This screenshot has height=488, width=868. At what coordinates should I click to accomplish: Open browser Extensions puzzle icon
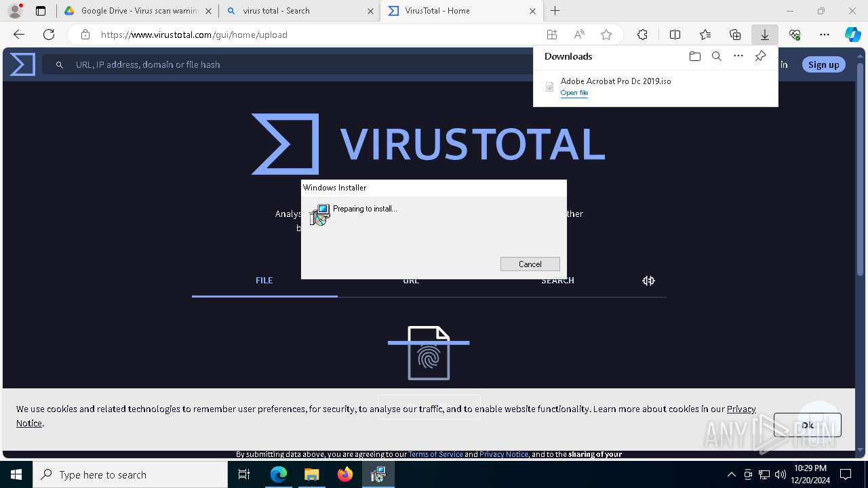pos(642,35)
